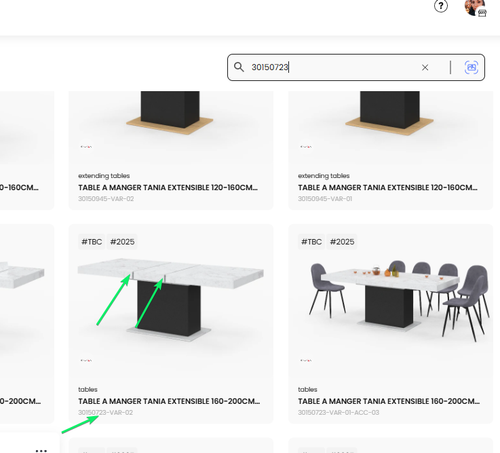Click the brand logo on the 30150723-VAR-01-ACC-03 card
This screenshot has height=453, width=500.
[306, 360]
